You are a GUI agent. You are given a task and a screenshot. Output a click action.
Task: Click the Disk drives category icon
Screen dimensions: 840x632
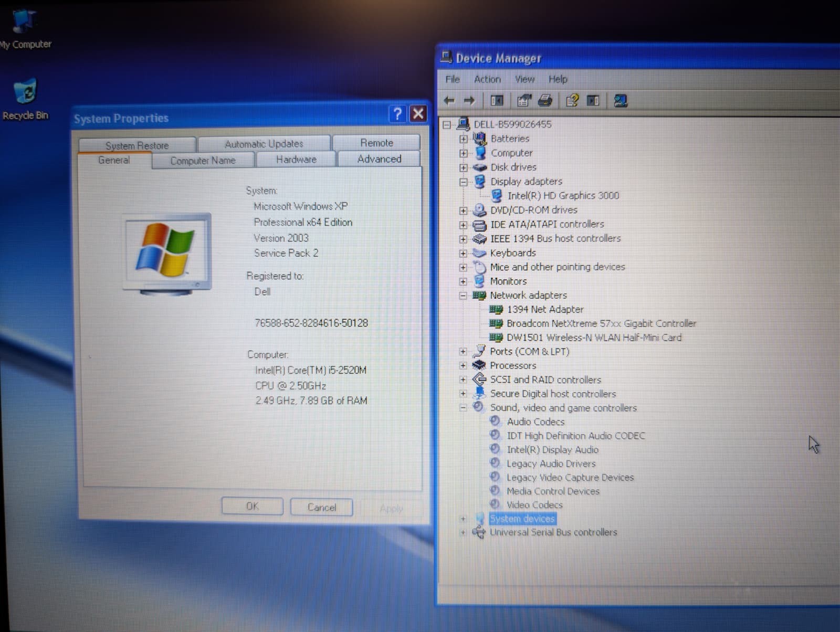[479, 167]
